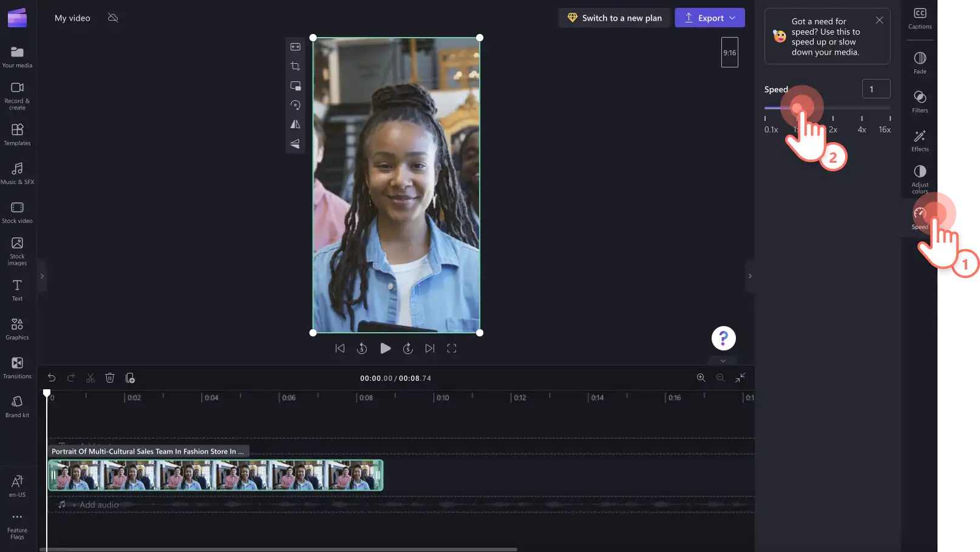This screenshot has height=552, width=980.
Task: Click Switch to a new plan
Action: click(x=614, y=18)
